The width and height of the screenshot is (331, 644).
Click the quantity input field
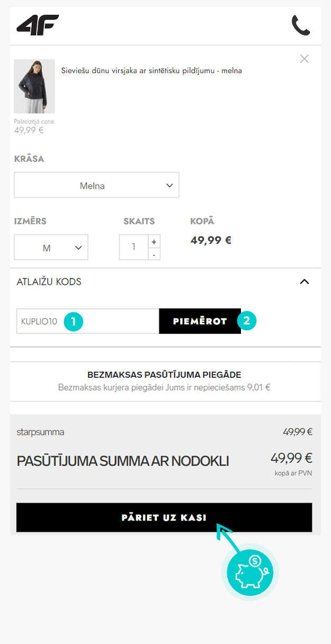(133, 247)
